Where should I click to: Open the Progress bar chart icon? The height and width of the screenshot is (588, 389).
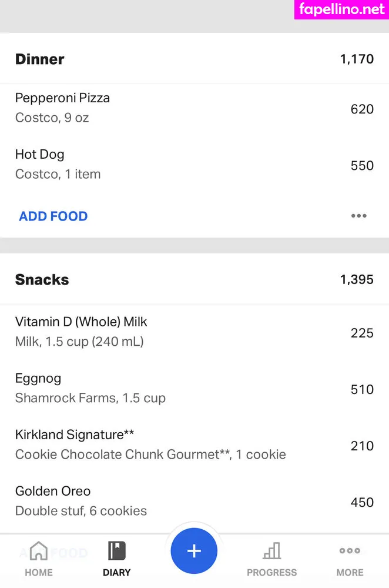[x=271, y=551]
